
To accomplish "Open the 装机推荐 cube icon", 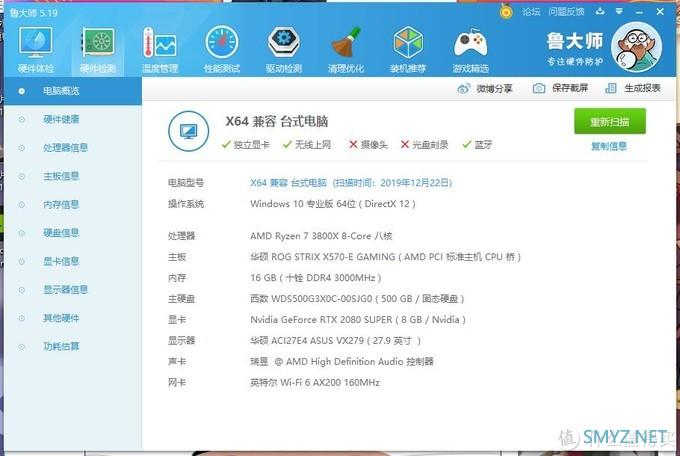I will pyautogui.click(x=408, y=49).
